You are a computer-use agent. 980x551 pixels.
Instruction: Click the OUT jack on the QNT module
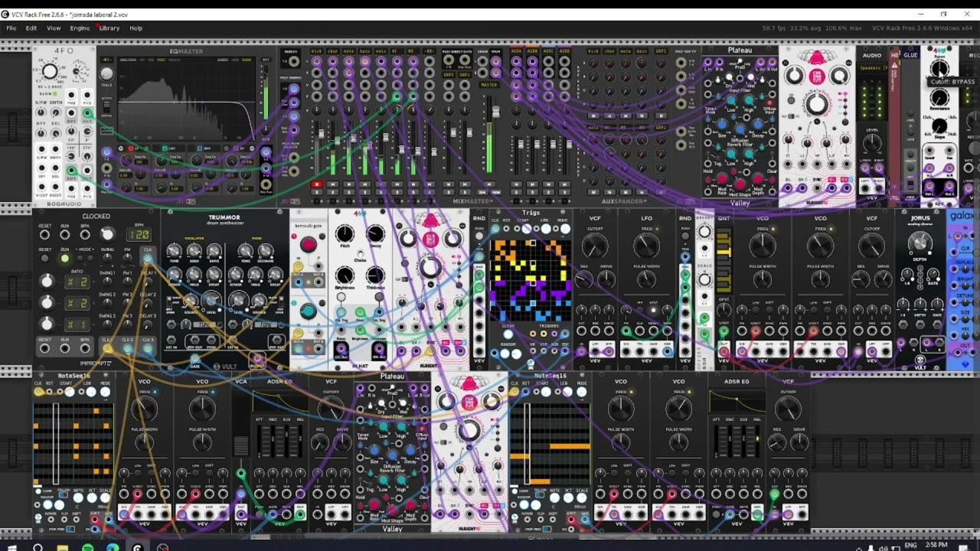pyautogui.click(x=724, y=350)
